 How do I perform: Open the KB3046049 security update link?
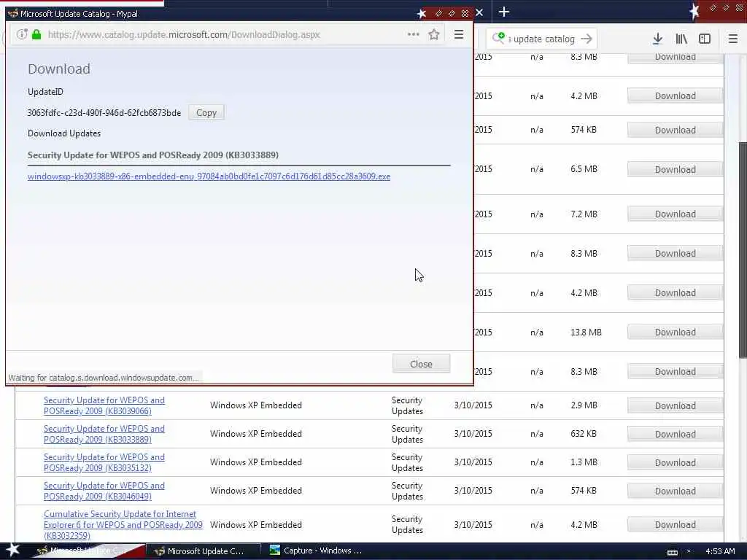point(104,491)
